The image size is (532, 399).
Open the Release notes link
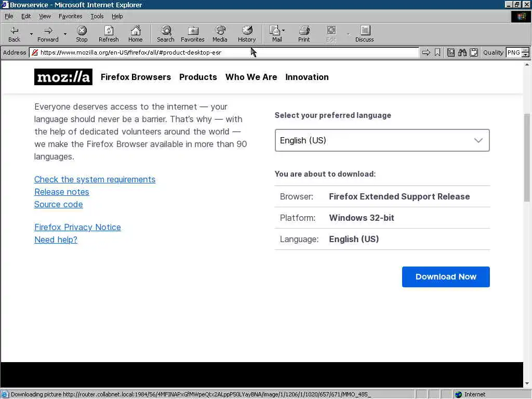pyautogui.click(x=62, y=192)
